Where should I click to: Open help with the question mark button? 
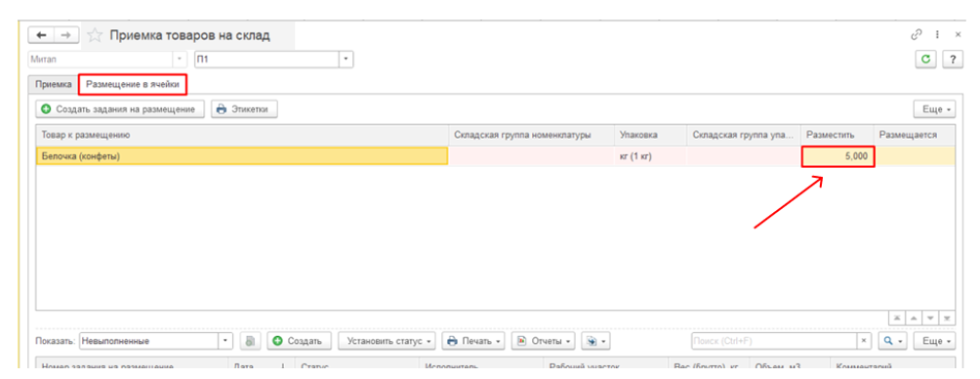click(x=953, y=60)
